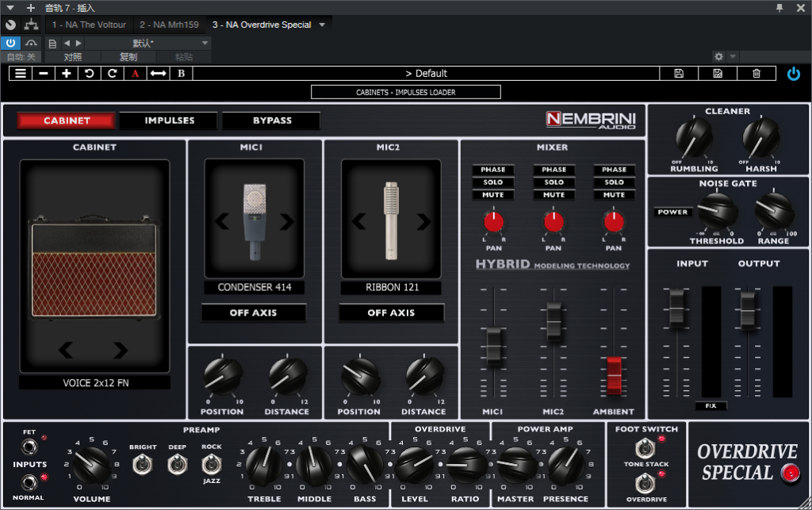The width and height of the screenshot is (812, 510).
Task: Select the next cabinet using right arrow
Action: [121, 350]
